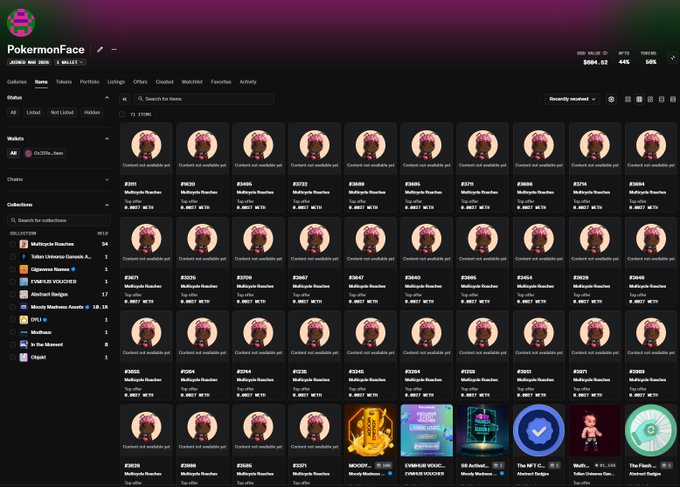Switch to the Tokens tab
Screen dimensions: 680x487
pyautogui.click(x=64, y=82)
